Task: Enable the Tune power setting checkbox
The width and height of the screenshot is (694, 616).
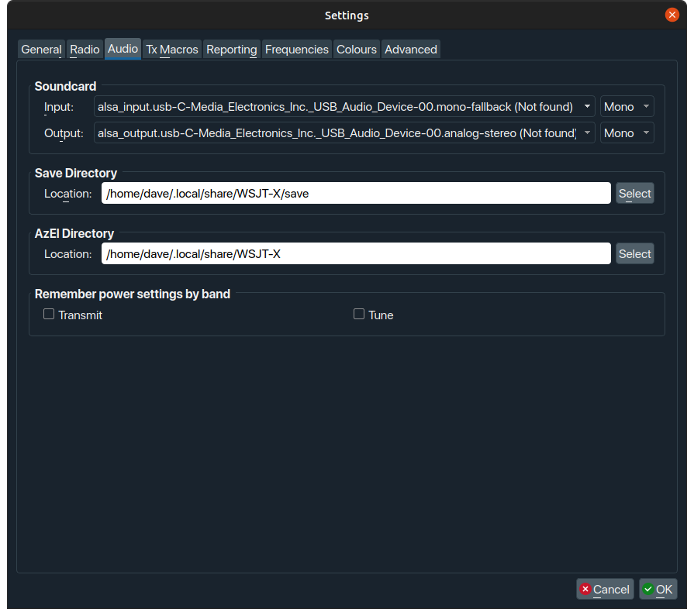Action: [359, 314]
